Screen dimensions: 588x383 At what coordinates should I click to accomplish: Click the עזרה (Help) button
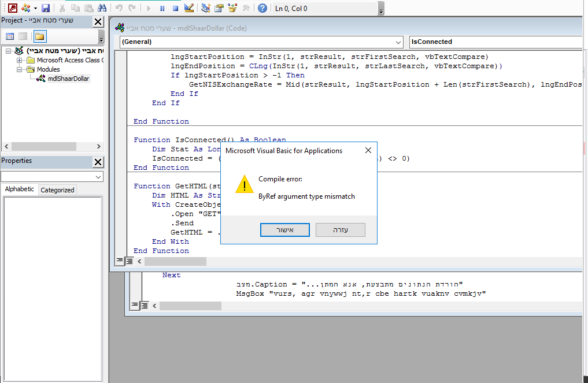point(340,230)
